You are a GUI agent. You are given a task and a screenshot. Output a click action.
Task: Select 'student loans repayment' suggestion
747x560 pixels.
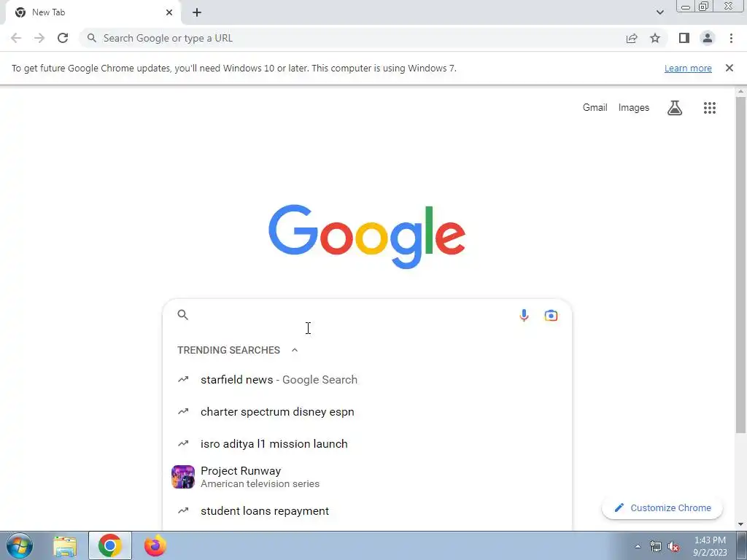coord(367,511)
